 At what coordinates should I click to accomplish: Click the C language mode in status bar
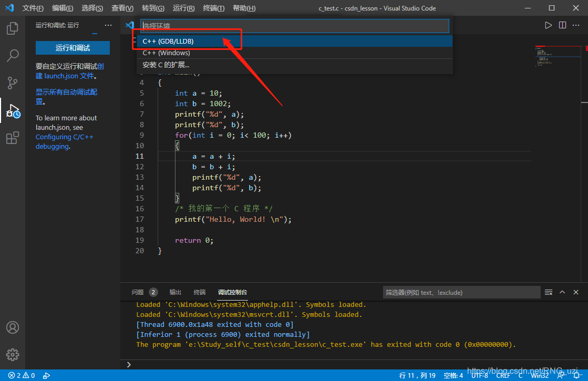point(520,375)
